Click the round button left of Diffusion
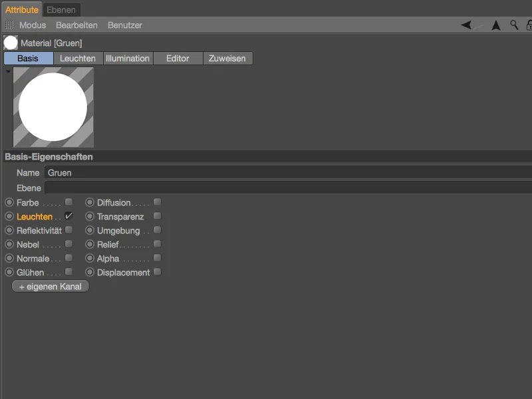 tap(90, 203)
